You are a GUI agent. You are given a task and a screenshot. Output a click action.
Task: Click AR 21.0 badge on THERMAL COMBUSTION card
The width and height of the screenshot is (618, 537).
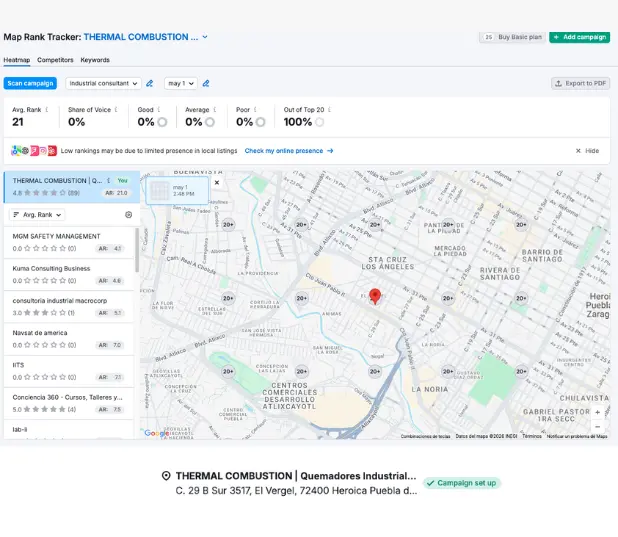pos(116,193)
